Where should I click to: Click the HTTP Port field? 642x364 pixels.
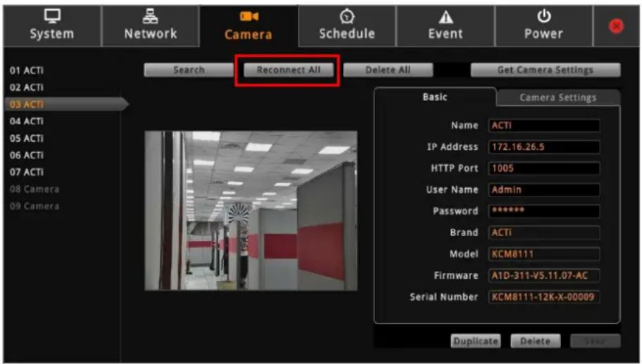click(544, 168)
